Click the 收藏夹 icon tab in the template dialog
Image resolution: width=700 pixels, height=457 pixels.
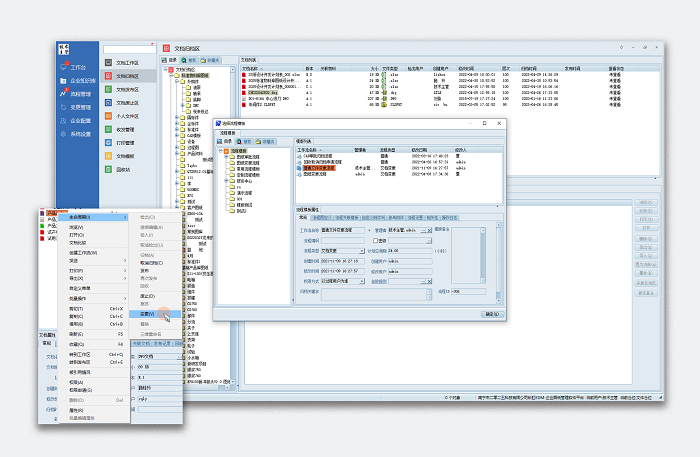tap(265, 141)
